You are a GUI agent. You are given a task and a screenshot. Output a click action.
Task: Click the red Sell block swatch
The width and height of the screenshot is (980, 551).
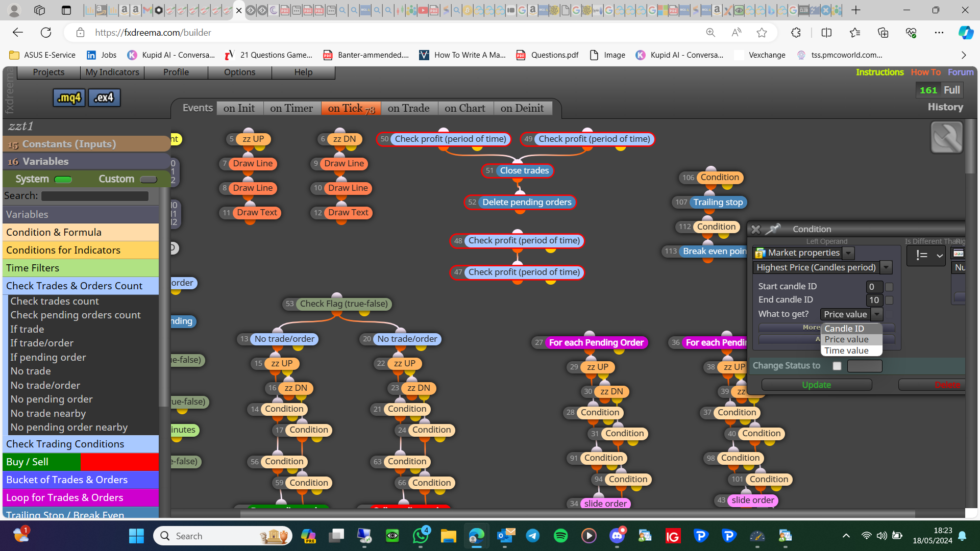click(x=120, y=462)
